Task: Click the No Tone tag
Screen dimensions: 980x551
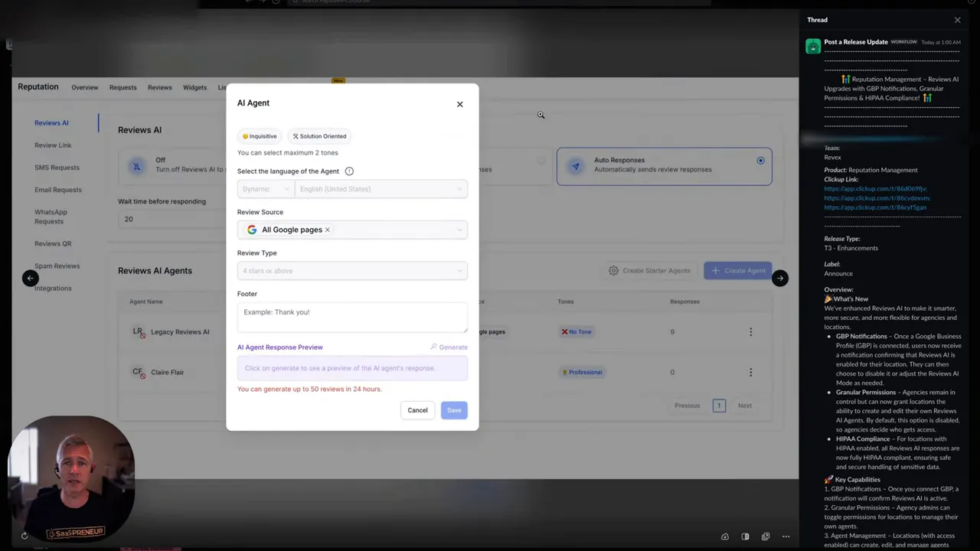Action: [577, 332]
